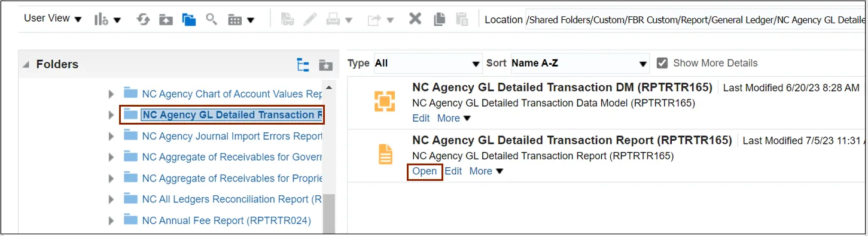Screen dimensions: 868x236
Task: Collapse the Folders panel
Action: pyautogui.click(x=26, y=65)
